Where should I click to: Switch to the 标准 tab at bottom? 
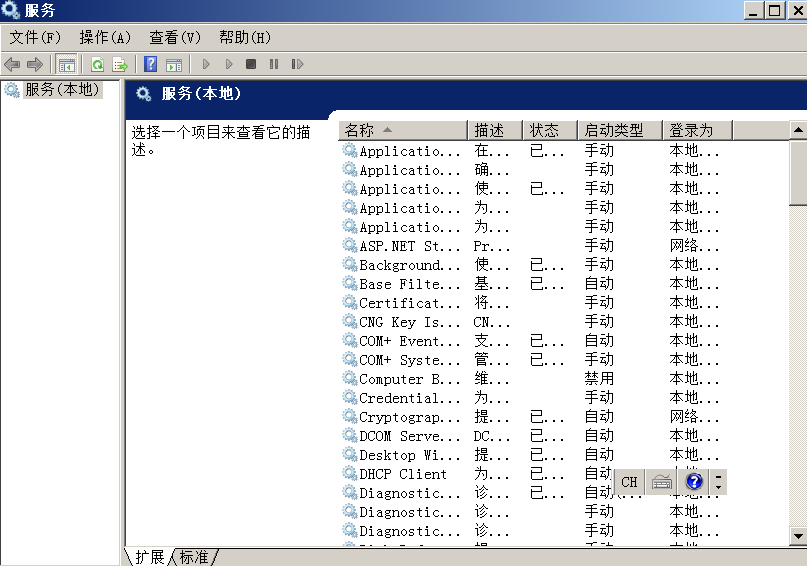pyautogui.click(x=196, y=557)
